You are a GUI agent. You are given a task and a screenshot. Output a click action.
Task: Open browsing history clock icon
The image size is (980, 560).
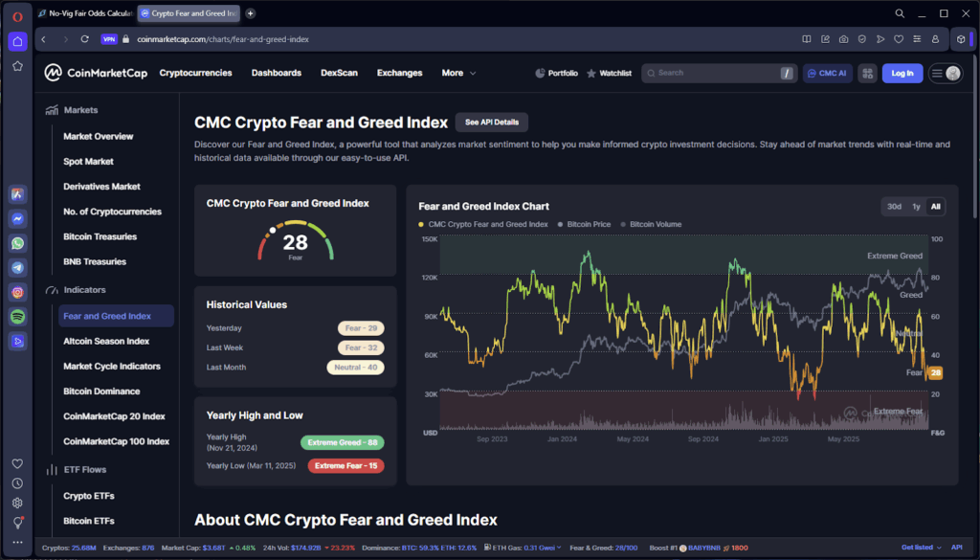(17, 483)
